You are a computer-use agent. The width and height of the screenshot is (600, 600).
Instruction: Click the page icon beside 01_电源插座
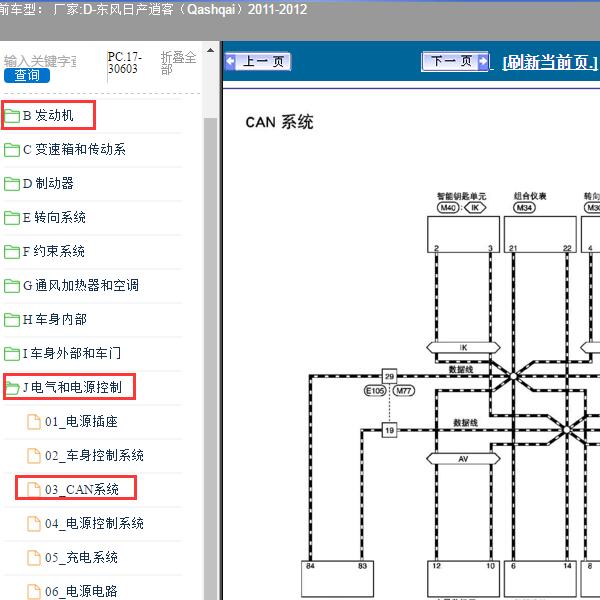point(34,422)
